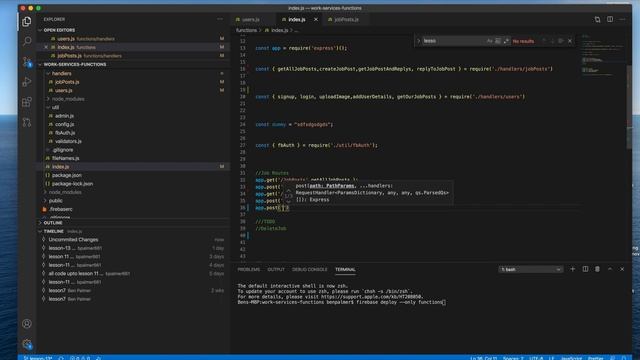Screen dimensions: 640x360
Task: Open Explorer more actions ellipsis
Action: [x=220, y=19]
